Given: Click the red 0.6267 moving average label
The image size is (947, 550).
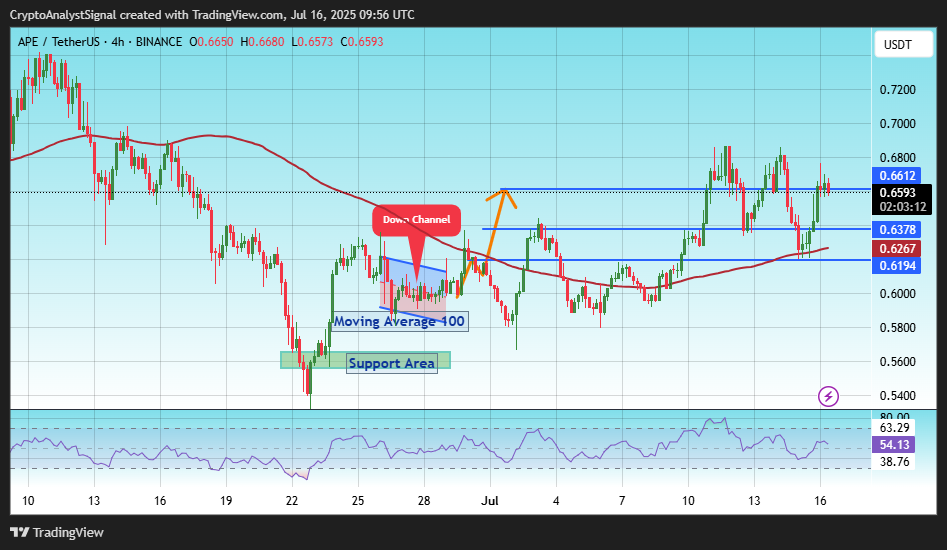Looking at the screenshot, I should pos(897,248).
